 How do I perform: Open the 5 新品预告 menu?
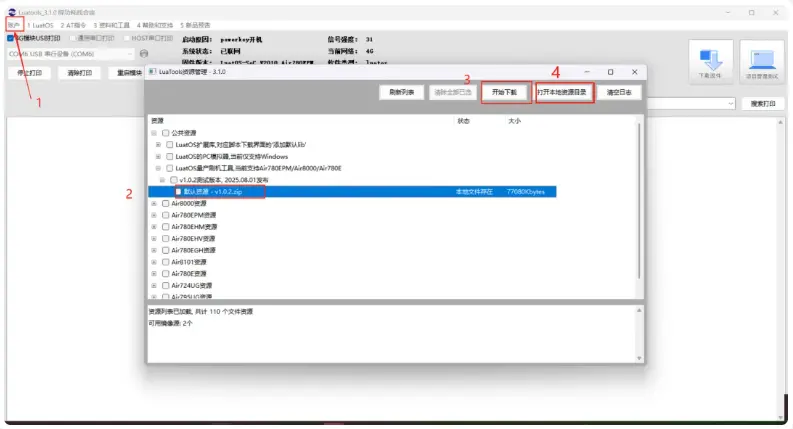point(195,25)
